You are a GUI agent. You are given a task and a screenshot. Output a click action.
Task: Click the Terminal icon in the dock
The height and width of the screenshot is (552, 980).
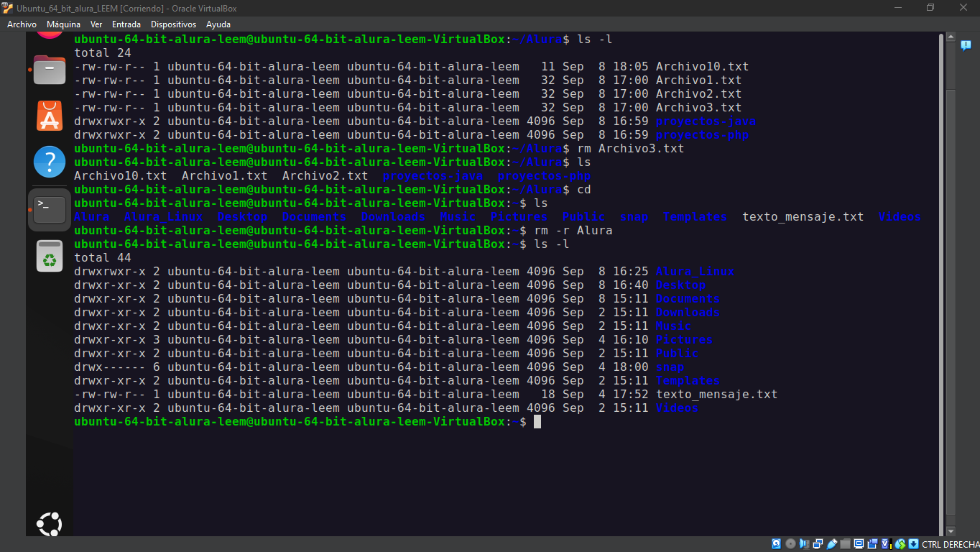click(50, 210)
